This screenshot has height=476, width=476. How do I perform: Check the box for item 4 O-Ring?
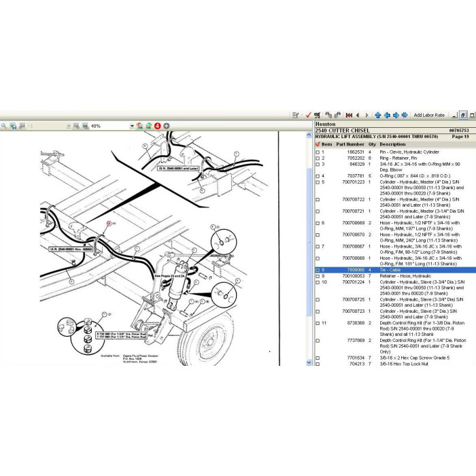(x=318, y=176)
